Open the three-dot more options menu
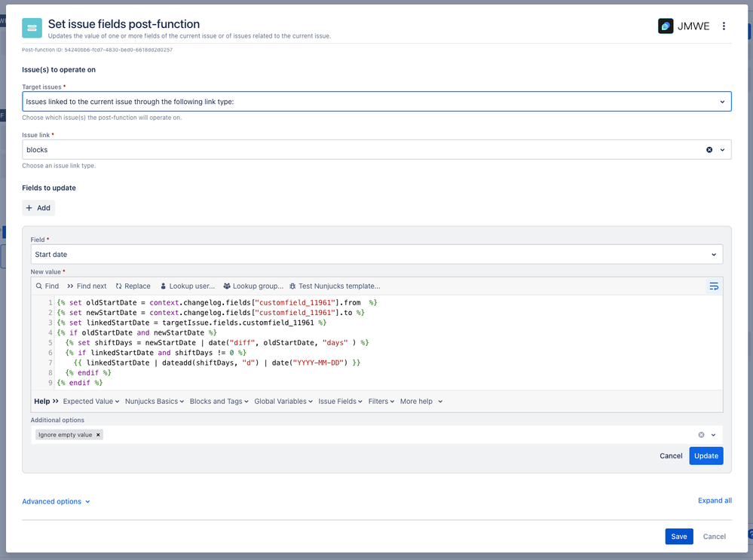This screenshot has height=560, width=753. 724,26
